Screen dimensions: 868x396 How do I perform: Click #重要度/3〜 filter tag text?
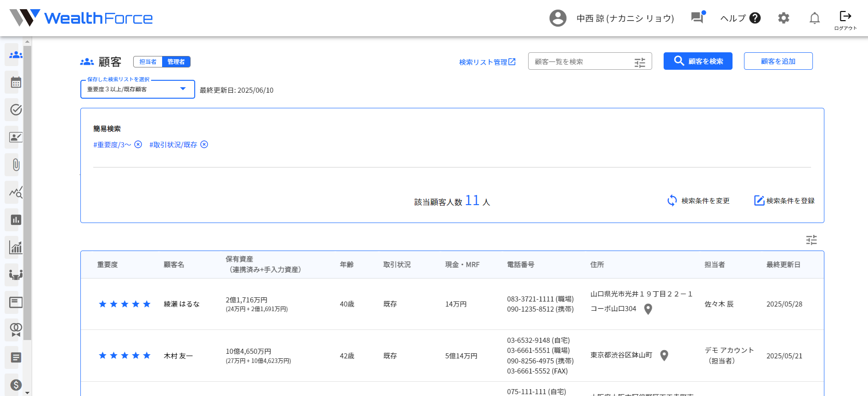click(112, 145)
